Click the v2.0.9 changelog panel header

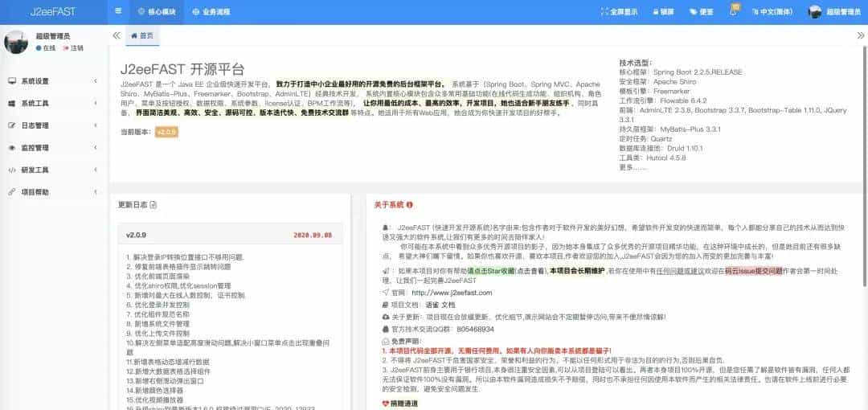[x=230, y=235]
